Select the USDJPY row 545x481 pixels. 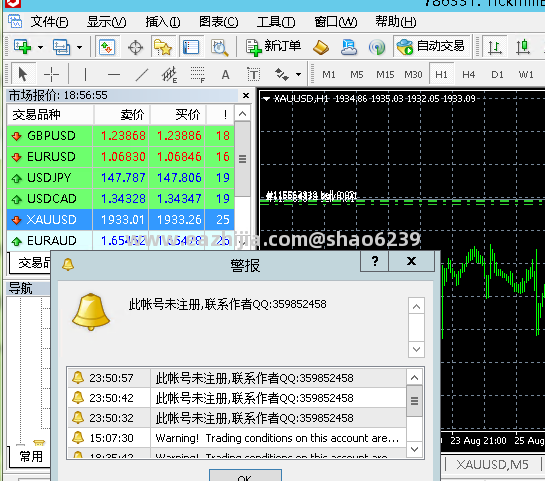click(x=120, y=178)
